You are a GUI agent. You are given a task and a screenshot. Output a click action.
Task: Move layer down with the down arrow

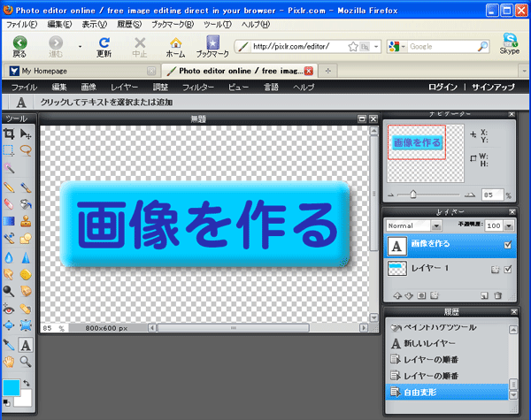409,296
